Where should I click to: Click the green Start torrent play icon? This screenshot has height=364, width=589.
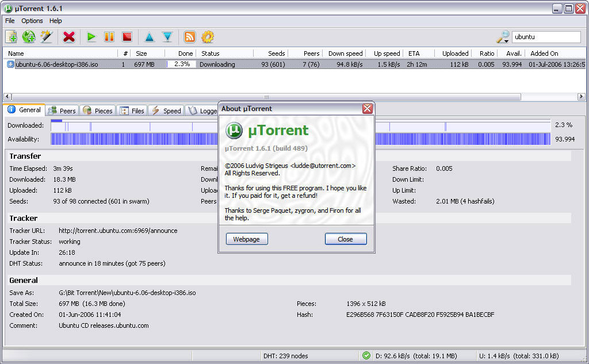[x=91, y=37]
